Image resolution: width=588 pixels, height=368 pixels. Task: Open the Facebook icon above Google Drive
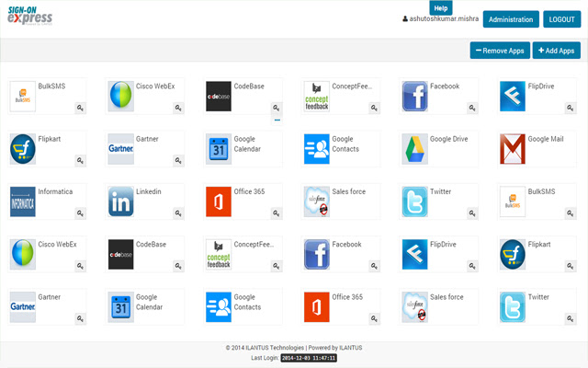coord(414,97)
